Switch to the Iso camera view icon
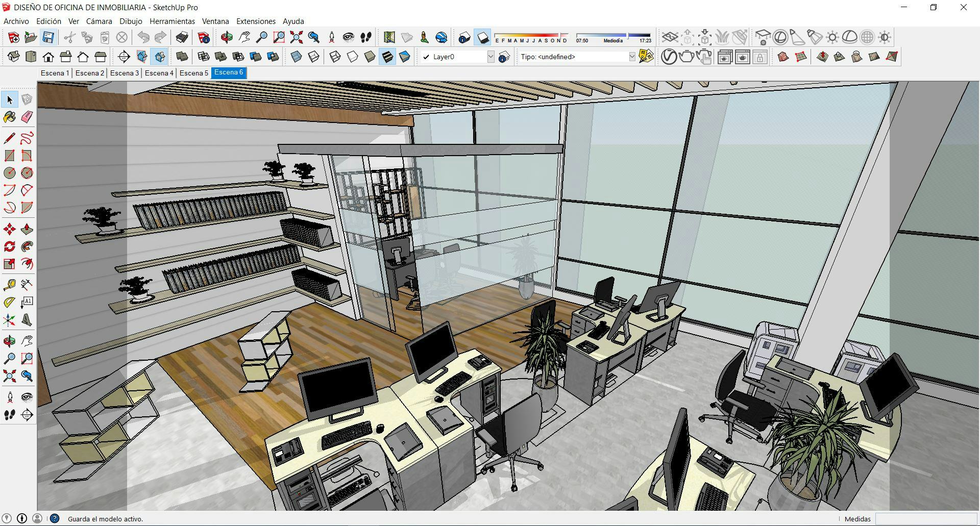Image resolution: width=980 pixels, height=526 pixels. click(x=13, y=57)
